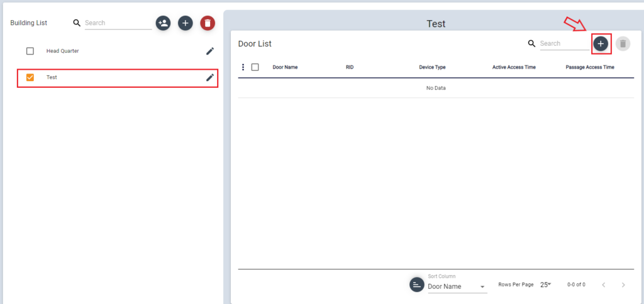Image resolution: width=644 pixels, height=304 pixels.
Task: Click the add user icon in Building List
Action: (163, 23)
